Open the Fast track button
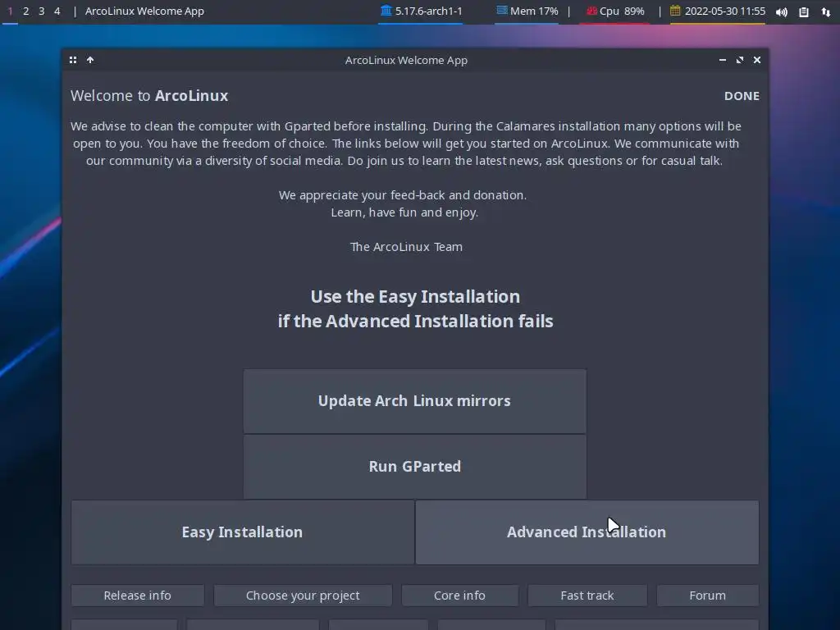 587,596
